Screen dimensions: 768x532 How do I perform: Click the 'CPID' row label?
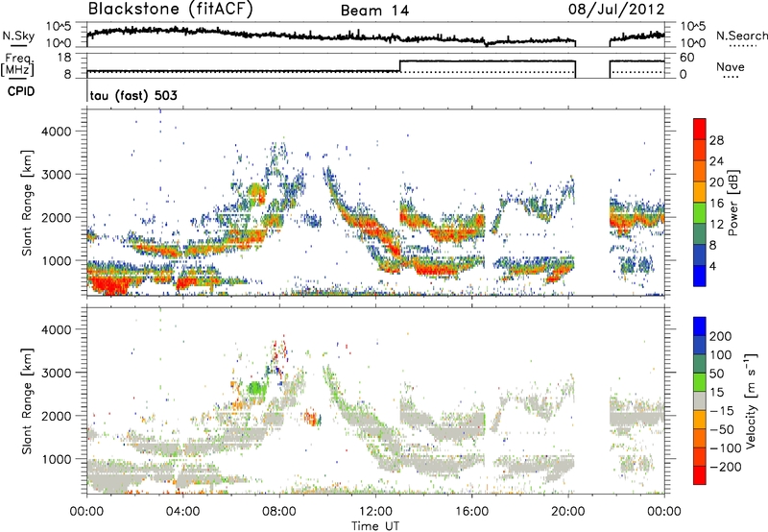(21, 91)
